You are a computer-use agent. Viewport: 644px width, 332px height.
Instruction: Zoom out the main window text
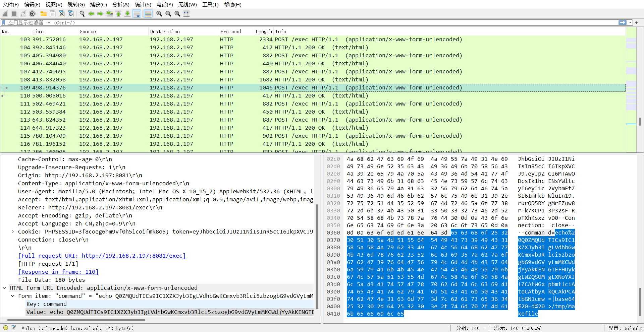(168, 14)
